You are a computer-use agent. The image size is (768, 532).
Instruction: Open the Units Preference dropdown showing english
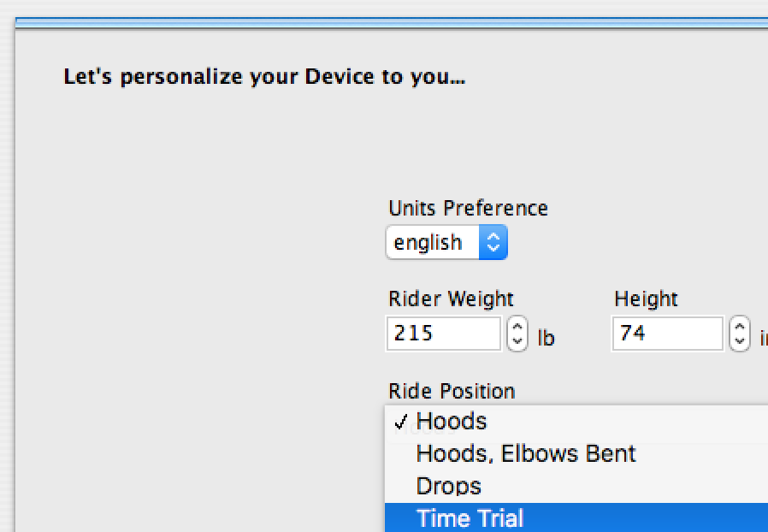tap(434, 243)
